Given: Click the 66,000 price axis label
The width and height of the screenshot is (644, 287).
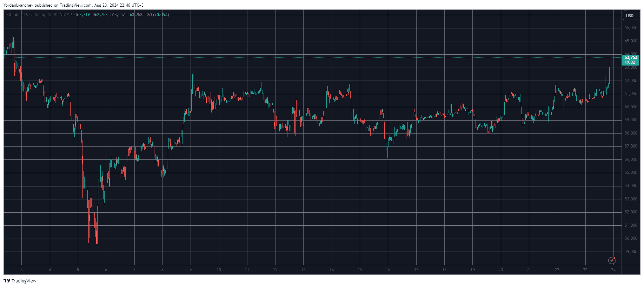Looking at the screenshot, I should (631, 28).
